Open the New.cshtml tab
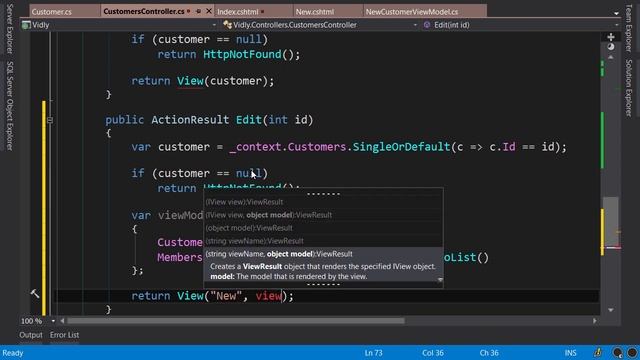Viewport: 640px width, 360px height. [314, 12]
